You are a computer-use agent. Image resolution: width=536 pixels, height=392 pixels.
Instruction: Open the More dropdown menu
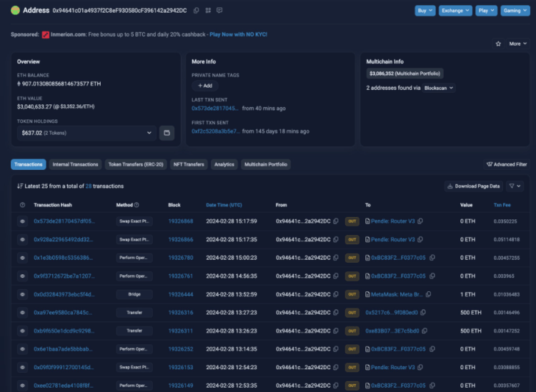[517, 44]
